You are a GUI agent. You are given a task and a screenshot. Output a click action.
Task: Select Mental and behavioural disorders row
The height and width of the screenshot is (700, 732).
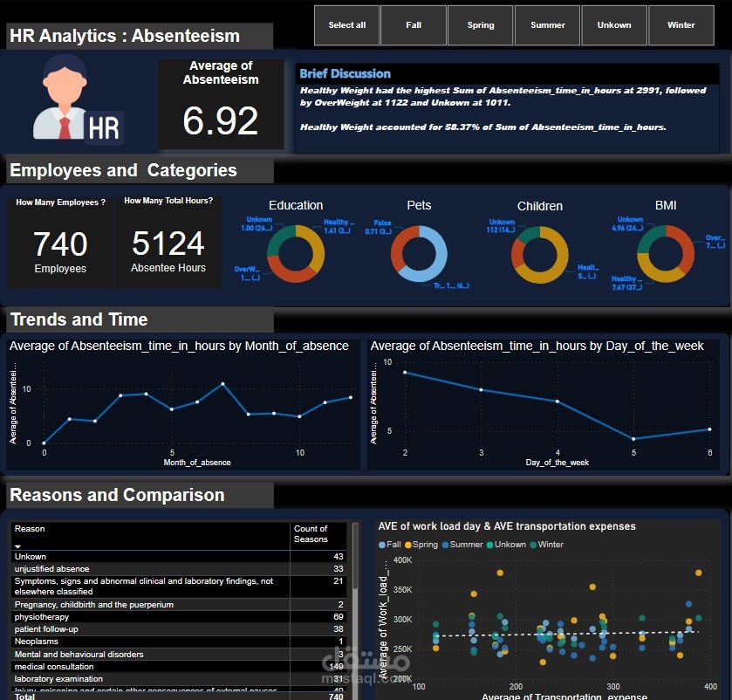pos(179,655)
